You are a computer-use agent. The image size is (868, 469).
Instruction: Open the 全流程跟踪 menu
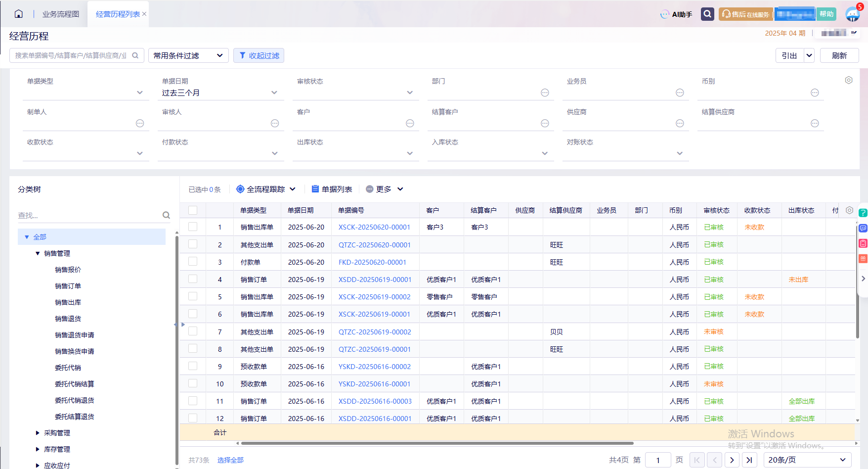pyautogui.click(x=266, y=189)
